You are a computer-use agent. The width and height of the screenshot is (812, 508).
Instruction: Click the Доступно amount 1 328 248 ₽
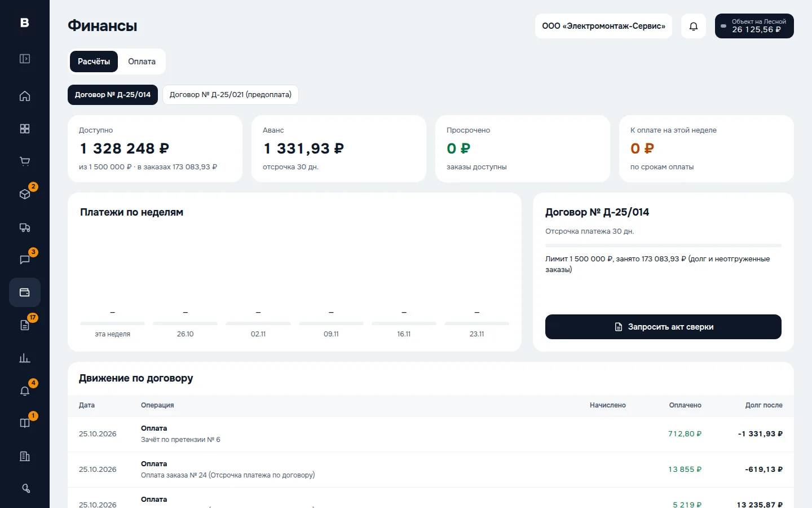coord(124,148)
